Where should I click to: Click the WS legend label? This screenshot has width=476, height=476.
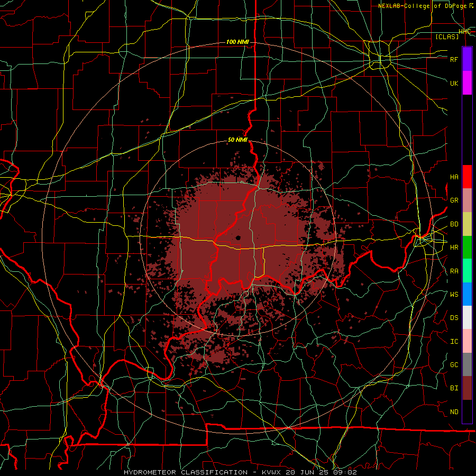pos(454,295)
